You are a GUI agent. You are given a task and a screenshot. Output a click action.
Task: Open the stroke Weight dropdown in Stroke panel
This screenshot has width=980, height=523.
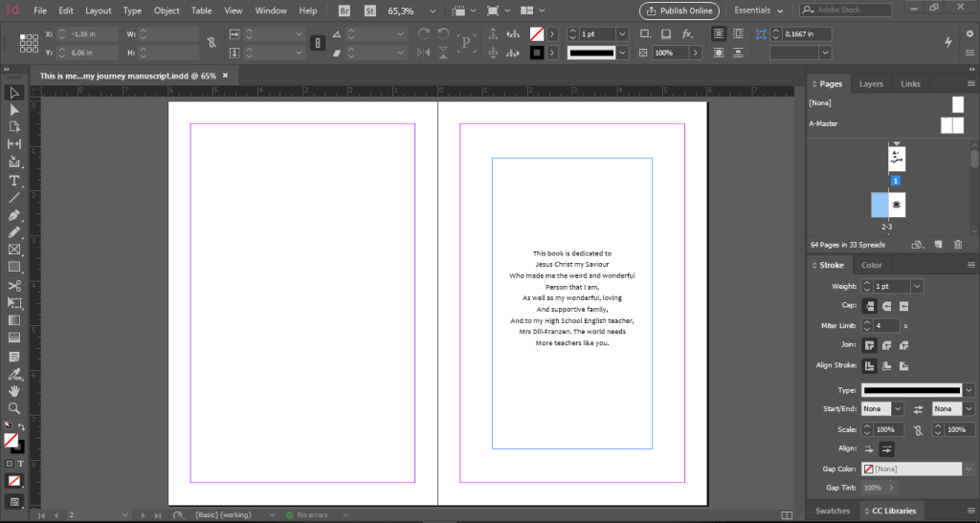917,286
